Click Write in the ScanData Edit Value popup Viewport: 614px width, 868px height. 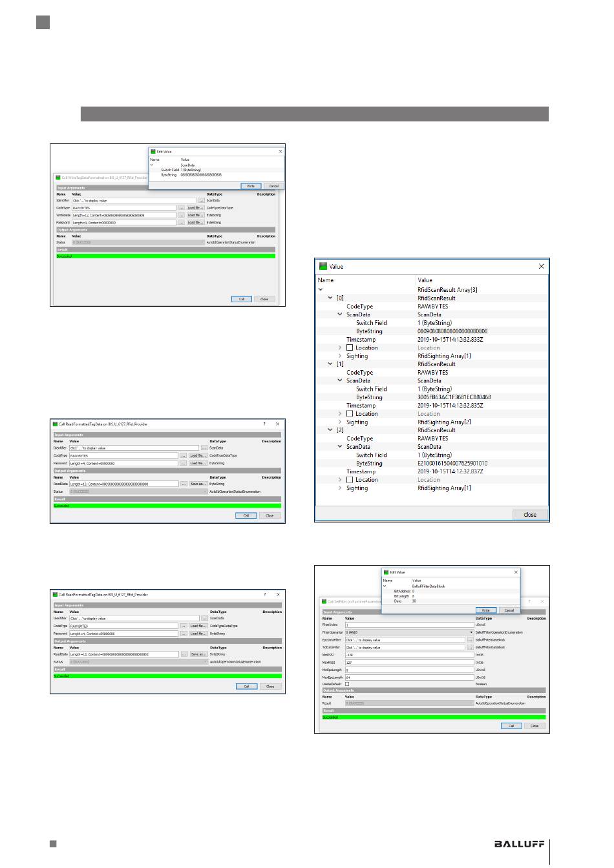point(251,186)
